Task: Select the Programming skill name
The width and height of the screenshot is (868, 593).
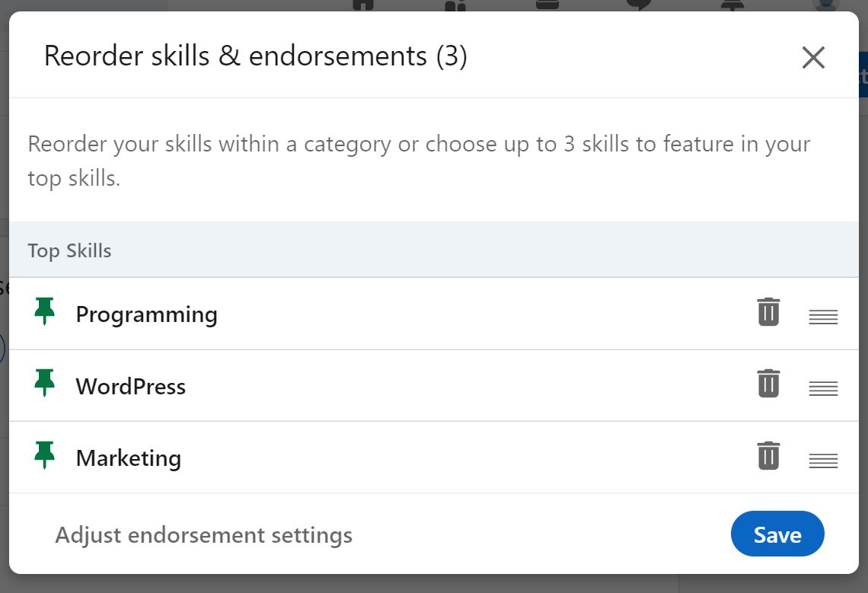Action: coord(146,314)
